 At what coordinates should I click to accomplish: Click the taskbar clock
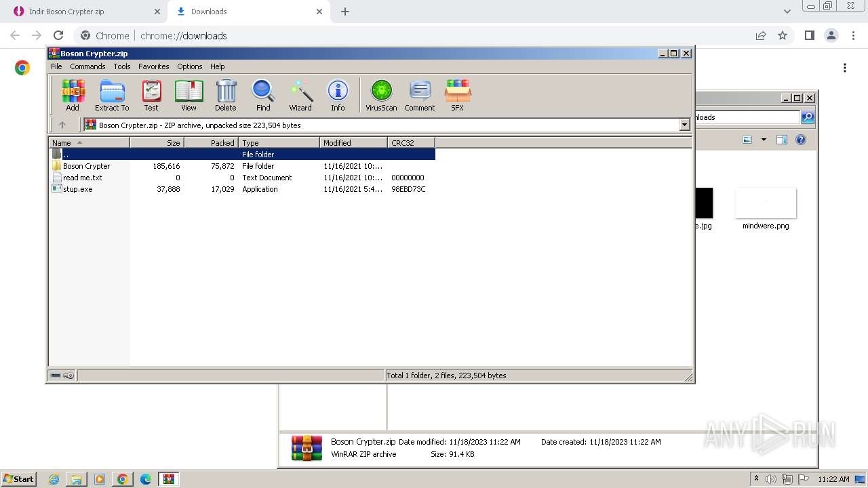click(x=833, y=479)
